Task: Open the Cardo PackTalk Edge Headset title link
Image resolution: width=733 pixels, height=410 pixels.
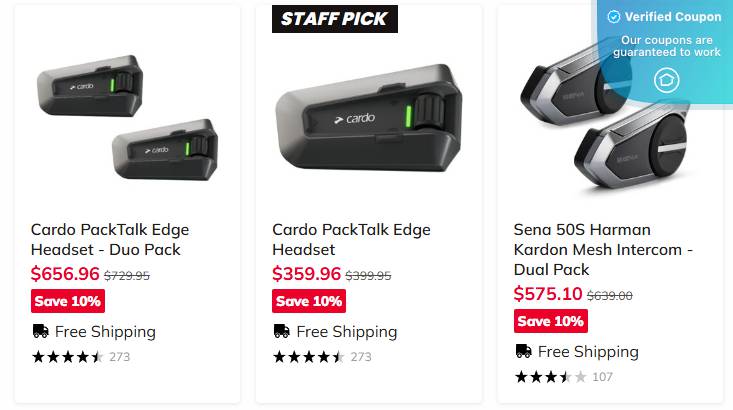Action: coord(351,239)
